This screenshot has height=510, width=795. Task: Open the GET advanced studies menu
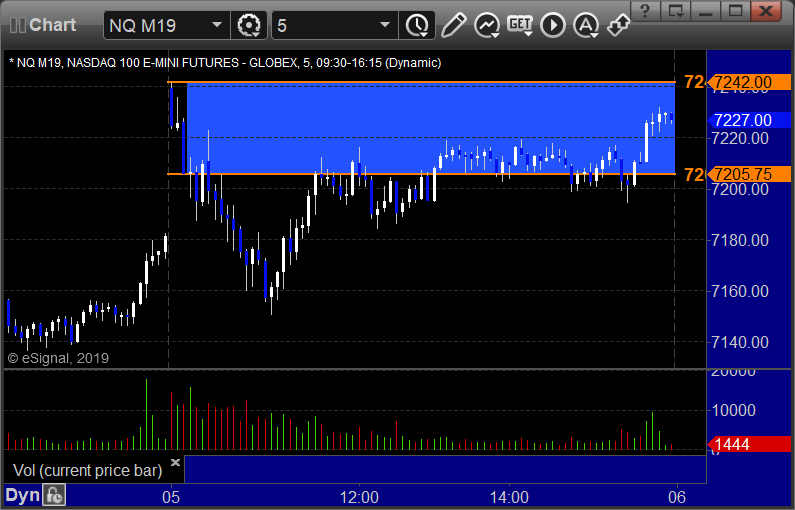point(520,25)
